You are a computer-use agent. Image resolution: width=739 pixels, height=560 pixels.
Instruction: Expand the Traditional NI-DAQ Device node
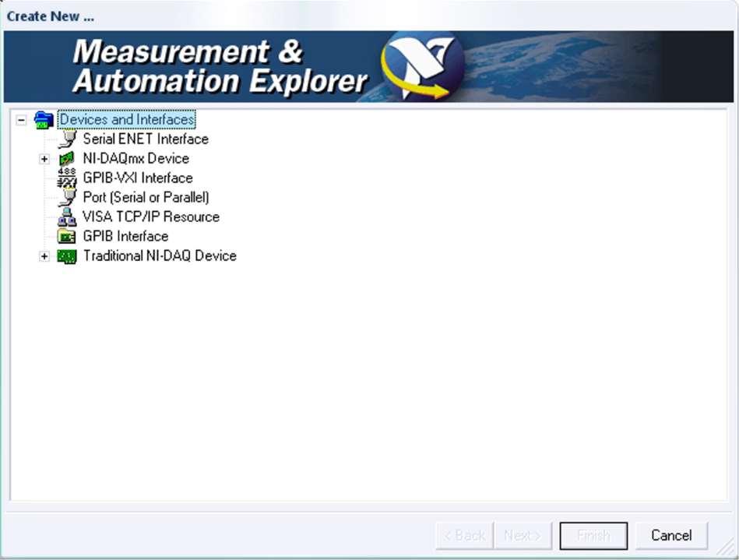coord(44,256)
